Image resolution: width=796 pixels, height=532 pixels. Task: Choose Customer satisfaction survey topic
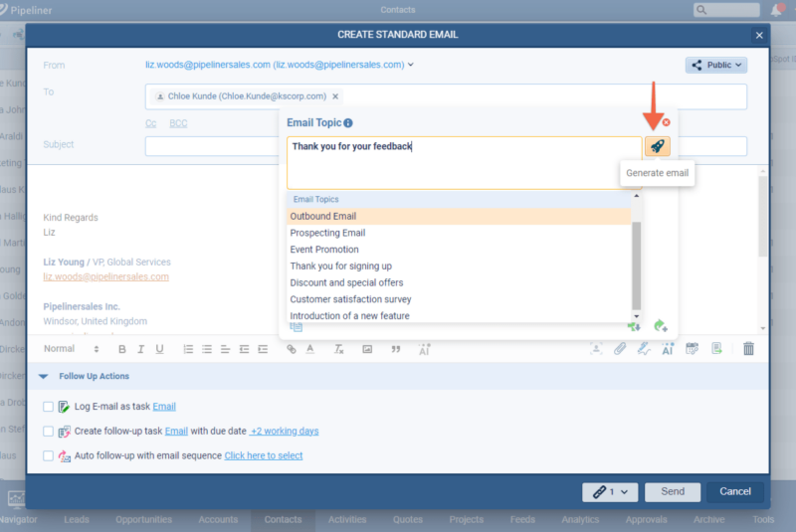click(350, 299)
